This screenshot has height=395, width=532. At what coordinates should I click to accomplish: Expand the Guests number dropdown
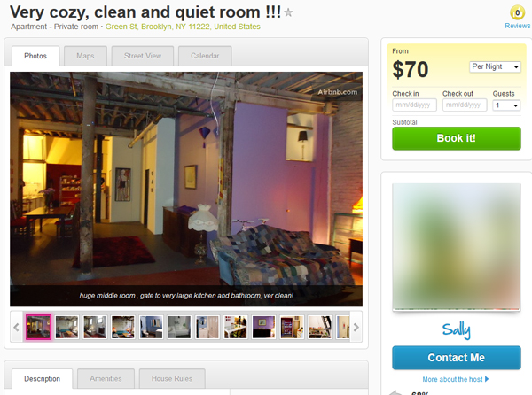[506, 105]
